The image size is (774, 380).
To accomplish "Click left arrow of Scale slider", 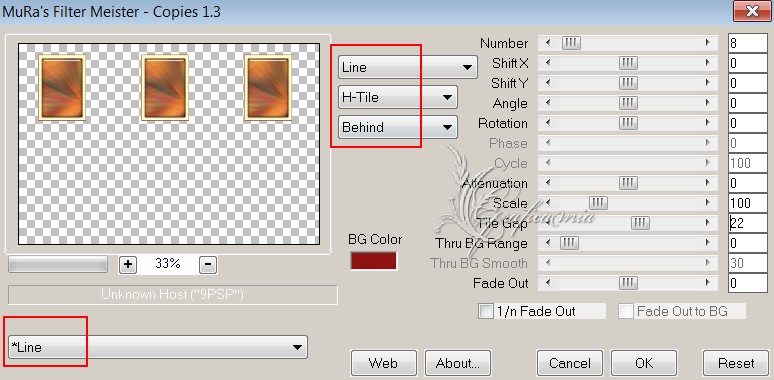I will 547,203.
